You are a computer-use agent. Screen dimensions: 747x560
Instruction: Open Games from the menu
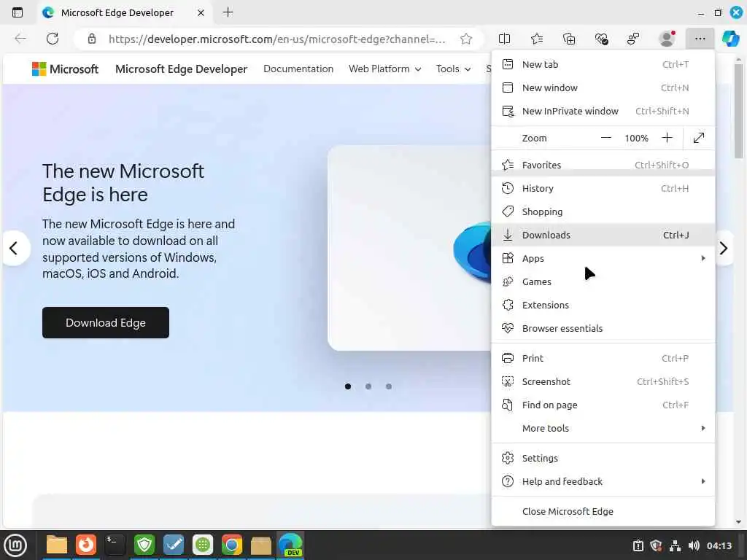(x=603, y=281)
